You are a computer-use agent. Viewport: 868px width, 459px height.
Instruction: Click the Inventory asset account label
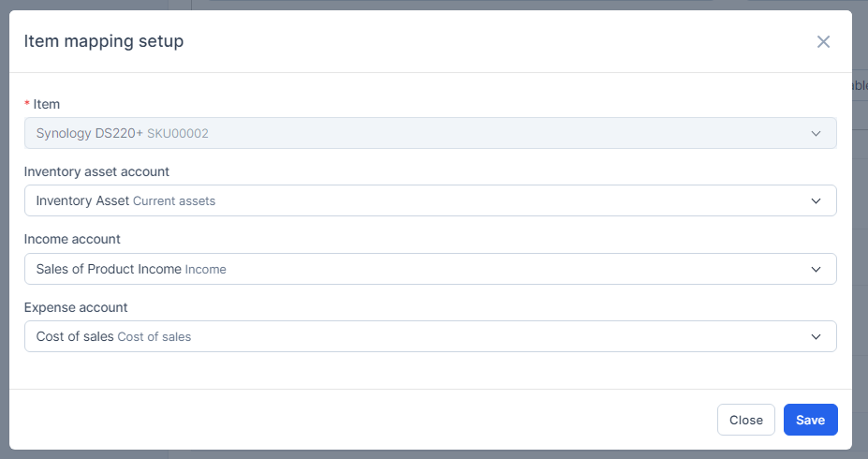pyautogui.click(x=96, y=171)
